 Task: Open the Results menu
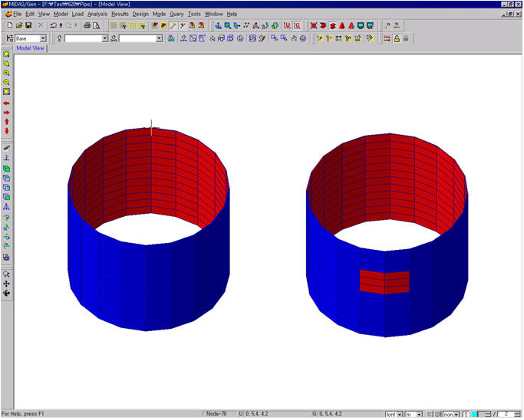tap(120, 14)
